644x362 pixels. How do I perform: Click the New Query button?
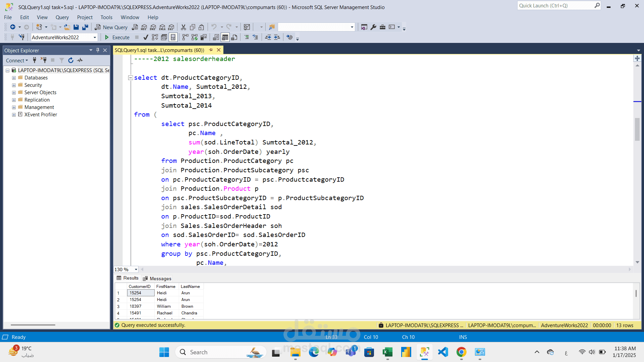(111, 27)
